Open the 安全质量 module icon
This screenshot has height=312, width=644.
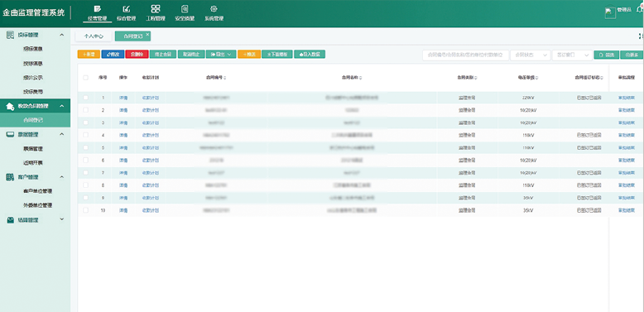point(185,9)
